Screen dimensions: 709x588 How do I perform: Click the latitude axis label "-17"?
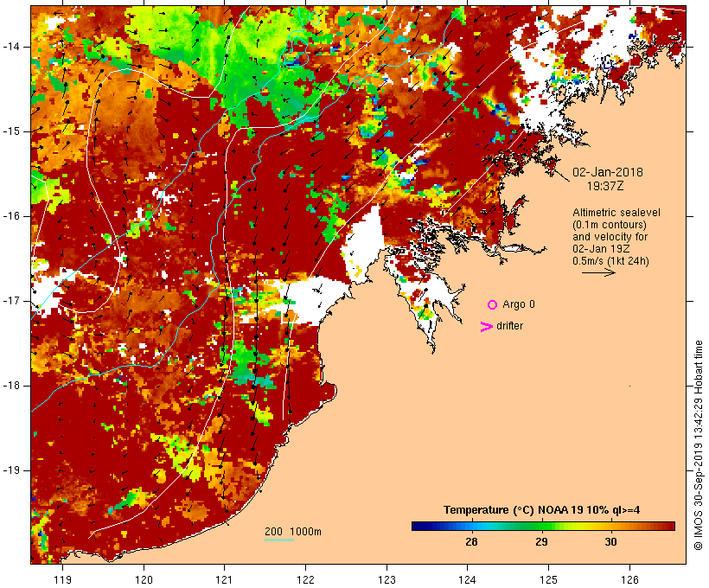click(x=10, y=301)
